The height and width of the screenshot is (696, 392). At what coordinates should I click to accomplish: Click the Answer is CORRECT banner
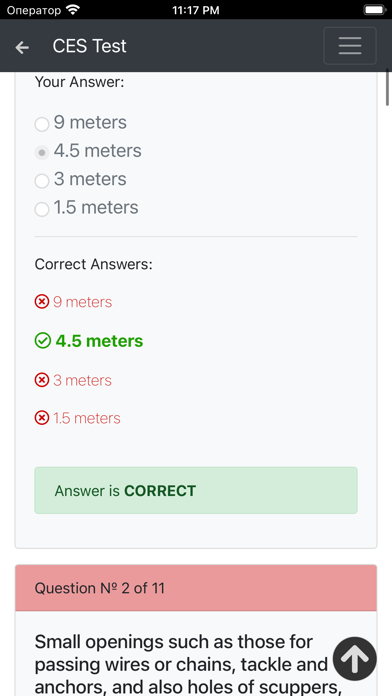pyautogui.click(x=196, y=490)
